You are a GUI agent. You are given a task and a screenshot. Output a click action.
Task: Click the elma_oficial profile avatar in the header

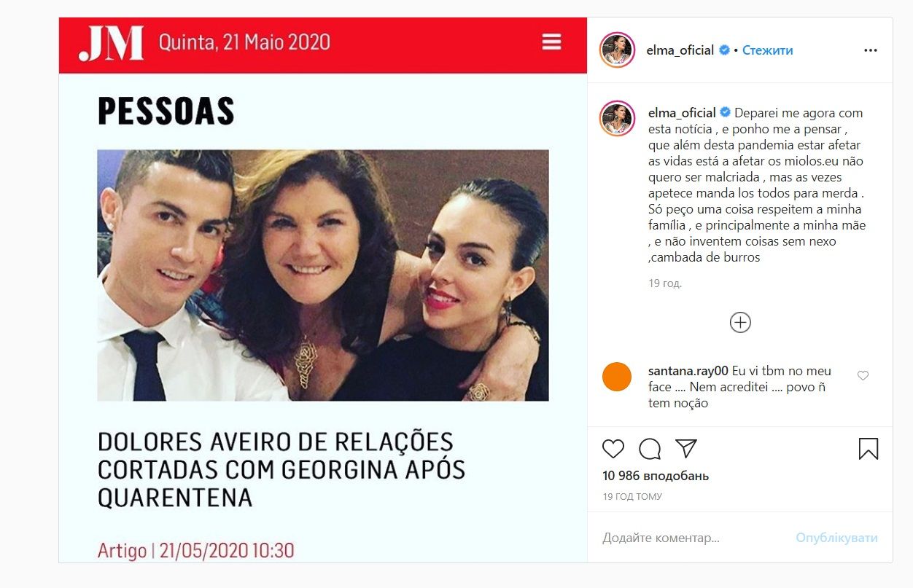617,50
